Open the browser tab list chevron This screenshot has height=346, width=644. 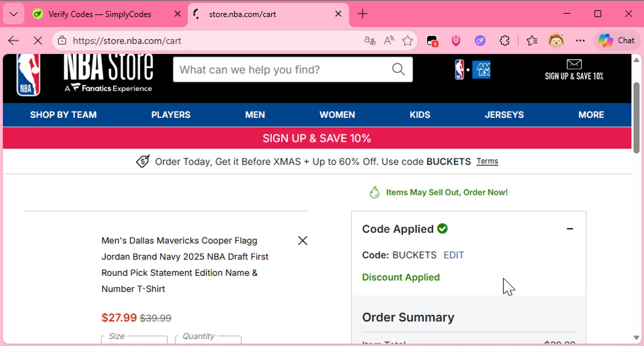pos(13,14)
